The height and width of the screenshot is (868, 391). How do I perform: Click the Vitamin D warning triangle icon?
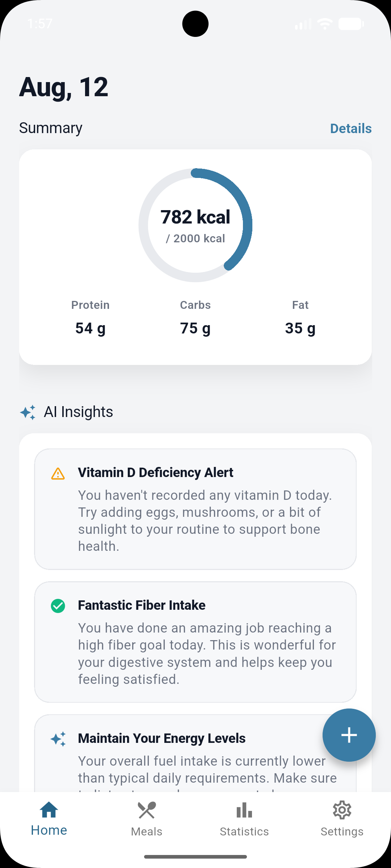pos(58,473)
